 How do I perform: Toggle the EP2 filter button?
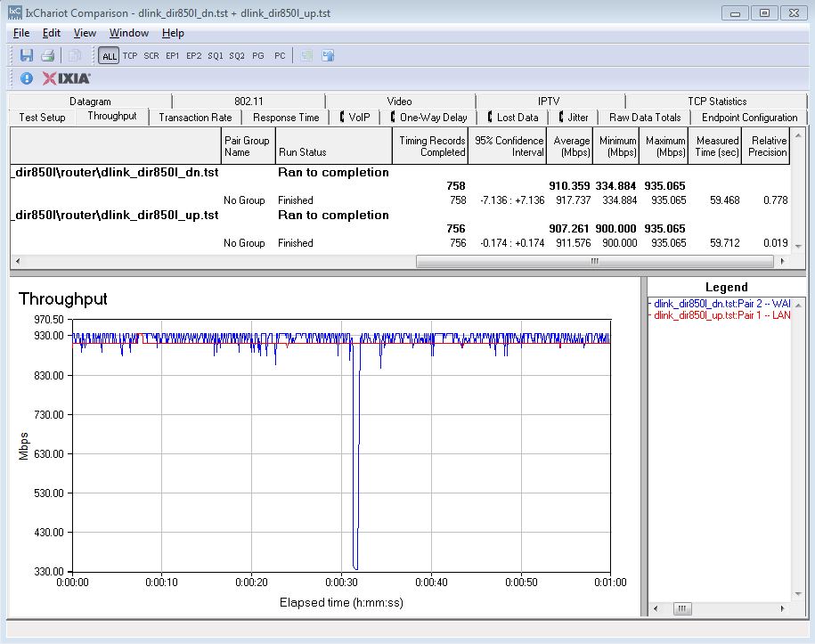[x=194, y=55]
